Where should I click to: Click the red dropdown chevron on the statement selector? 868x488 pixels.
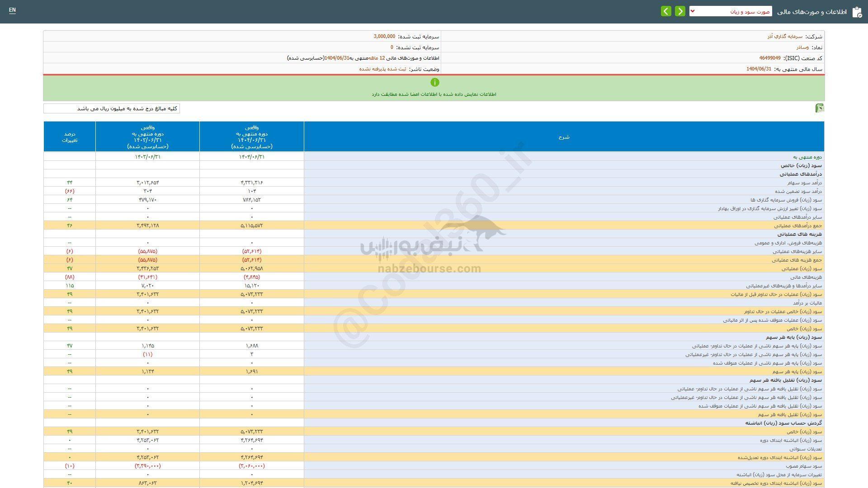click(692, 11)
